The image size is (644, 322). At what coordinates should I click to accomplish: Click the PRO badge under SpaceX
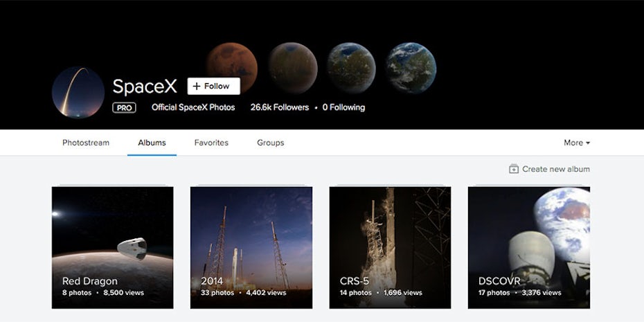(125, 107)
